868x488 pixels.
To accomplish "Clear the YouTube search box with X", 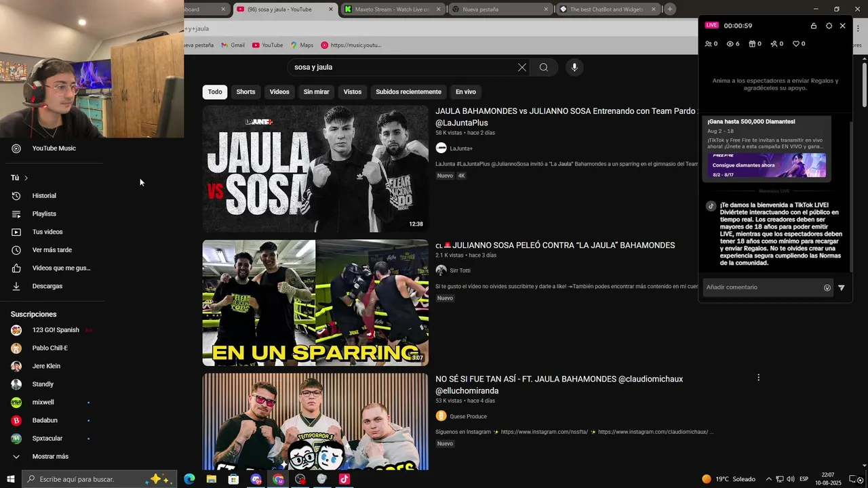I will [521, 67].
